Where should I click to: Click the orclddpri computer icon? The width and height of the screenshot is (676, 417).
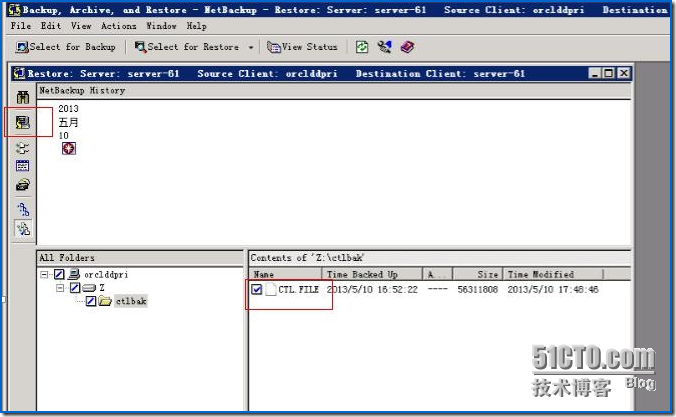[74, 274]
